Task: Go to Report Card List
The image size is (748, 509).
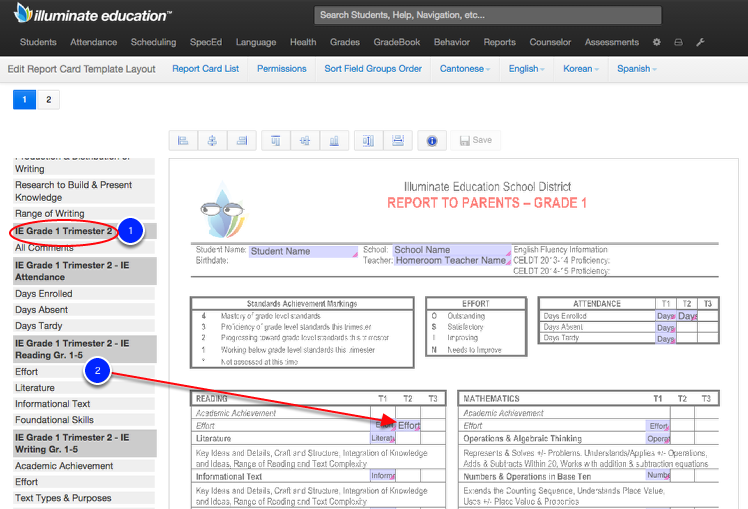Action: [x=206, y=69]
